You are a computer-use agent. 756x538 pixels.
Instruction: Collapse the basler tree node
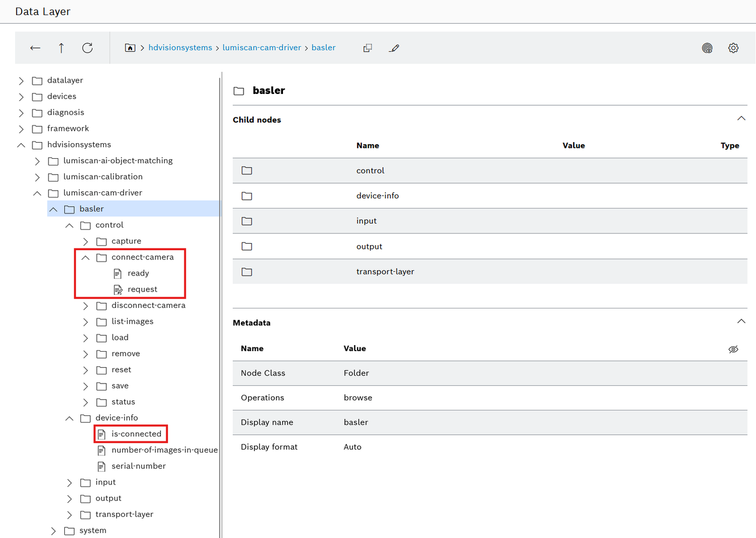[x=53, y=209]
